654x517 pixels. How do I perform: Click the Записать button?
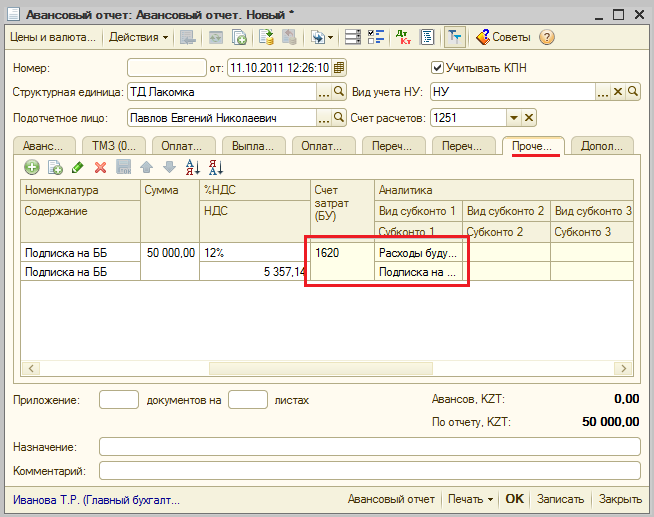pyautogui.click(x=560, y=498)
